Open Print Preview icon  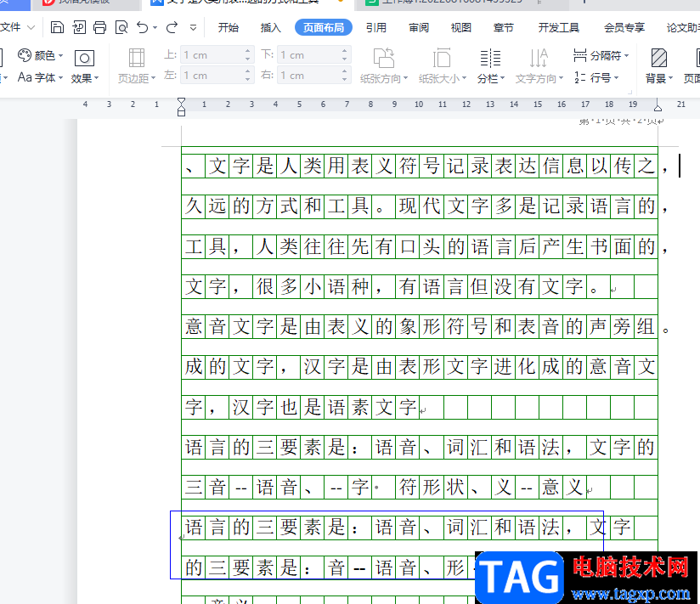(121, 28)
